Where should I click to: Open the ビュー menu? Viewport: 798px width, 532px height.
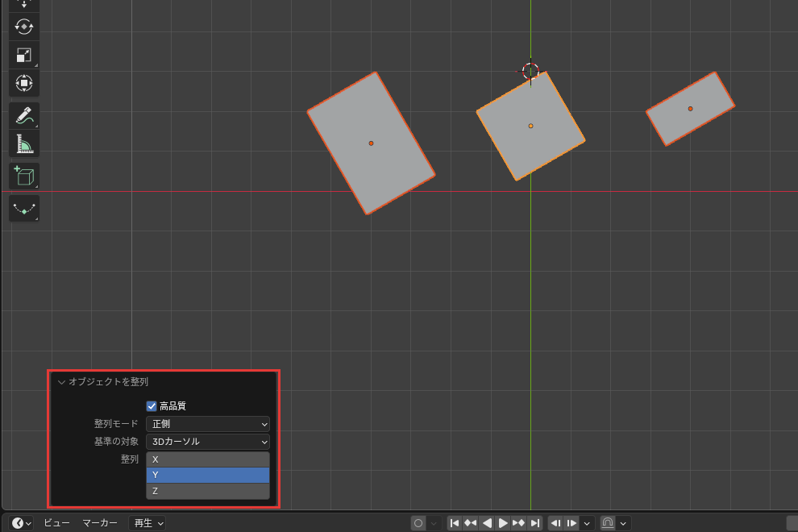click(x=56, y=523)
